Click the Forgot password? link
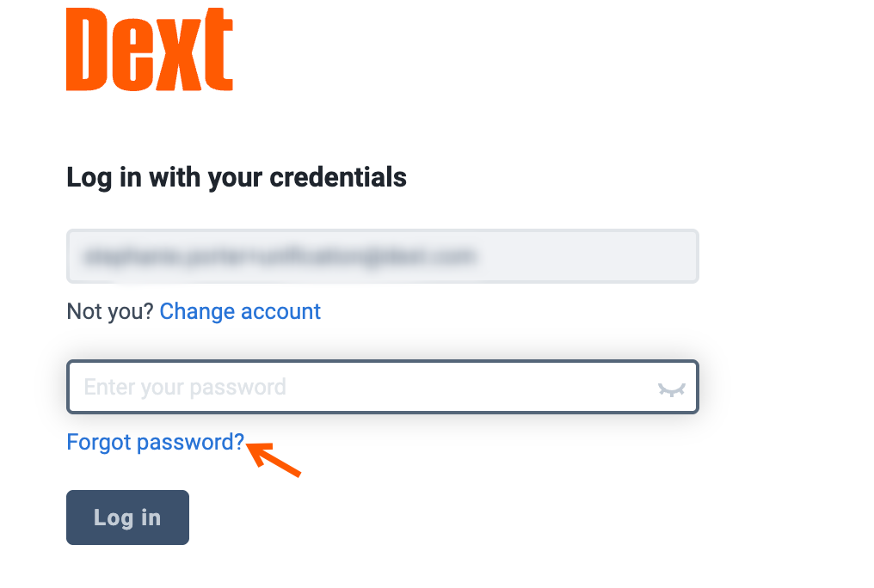874x588 pixels. click(156, 442)
